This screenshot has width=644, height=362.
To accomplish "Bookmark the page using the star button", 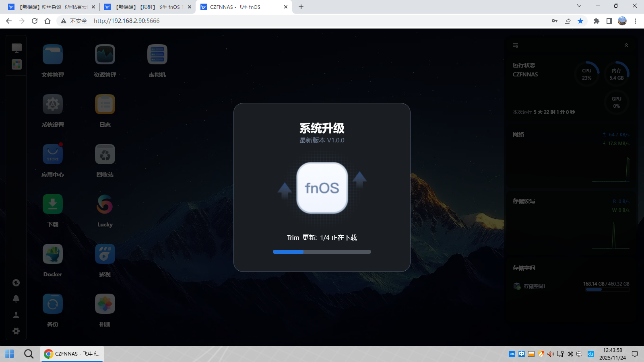I will click(x=581, y=21).
